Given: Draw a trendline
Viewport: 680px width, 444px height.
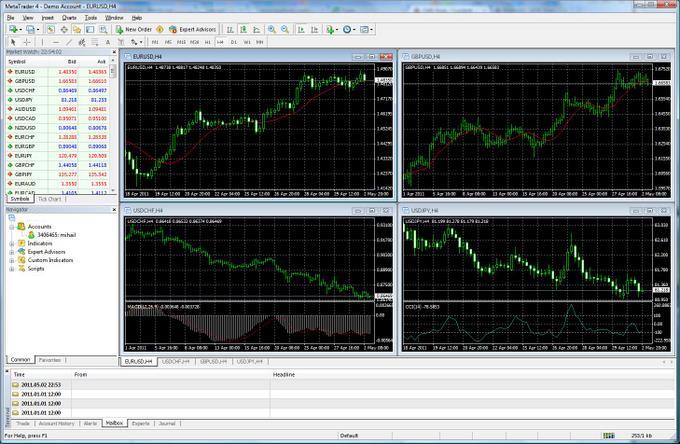Looking at the screenshot, I should click(x=69, y=42).
